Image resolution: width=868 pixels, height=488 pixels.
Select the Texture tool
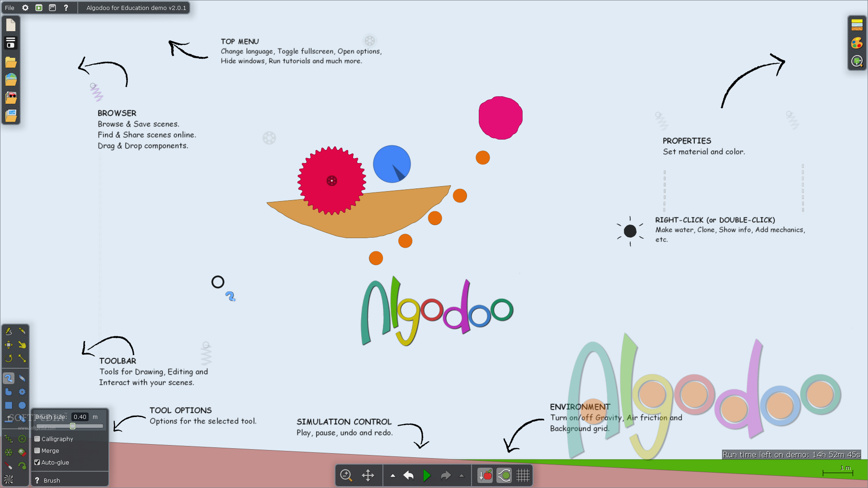(x=9, y=479)
